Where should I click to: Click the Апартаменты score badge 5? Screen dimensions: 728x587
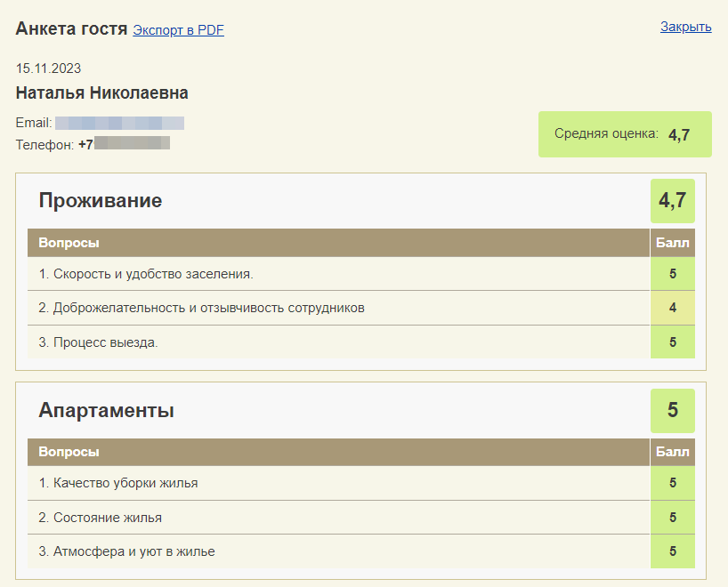tap(672, 410)
